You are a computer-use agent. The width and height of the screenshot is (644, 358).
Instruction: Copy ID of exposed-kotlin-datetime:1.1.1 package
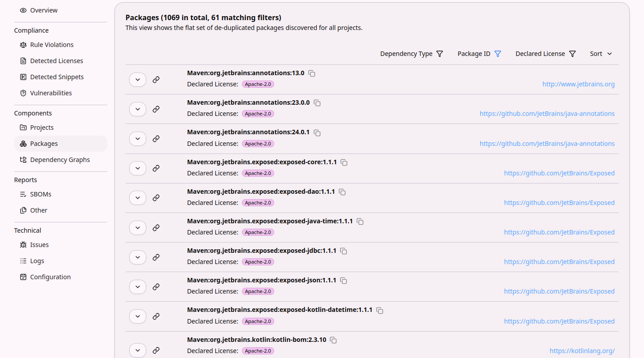(x=380, y=311)
